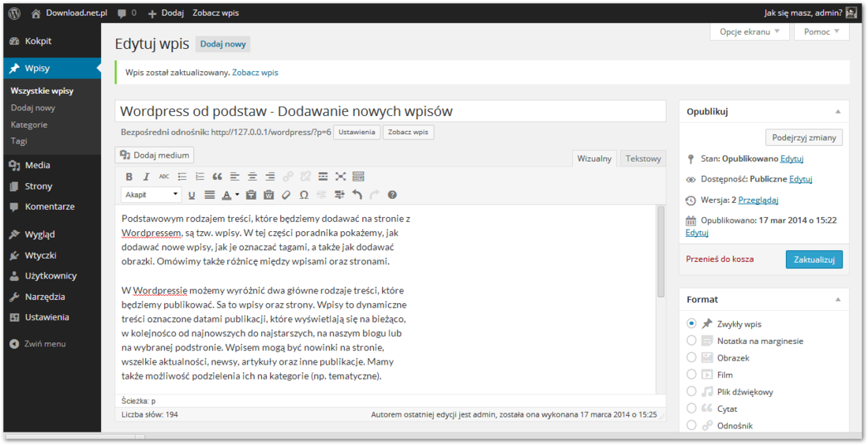Align text left
This screenshot has width=868, height=445.
click(x=234, y=177)
